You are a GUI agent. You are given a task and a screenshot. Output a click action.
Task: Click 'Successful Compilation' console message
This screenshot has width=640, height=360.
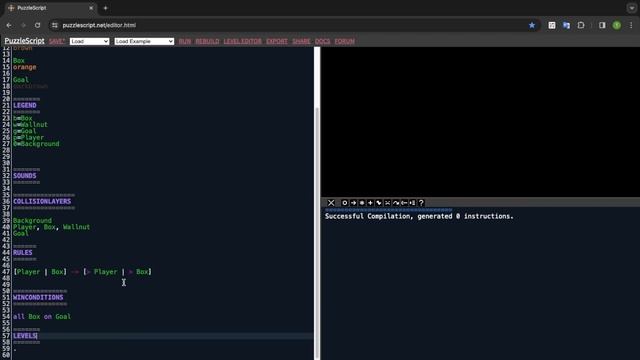click(x=419, y=216)
